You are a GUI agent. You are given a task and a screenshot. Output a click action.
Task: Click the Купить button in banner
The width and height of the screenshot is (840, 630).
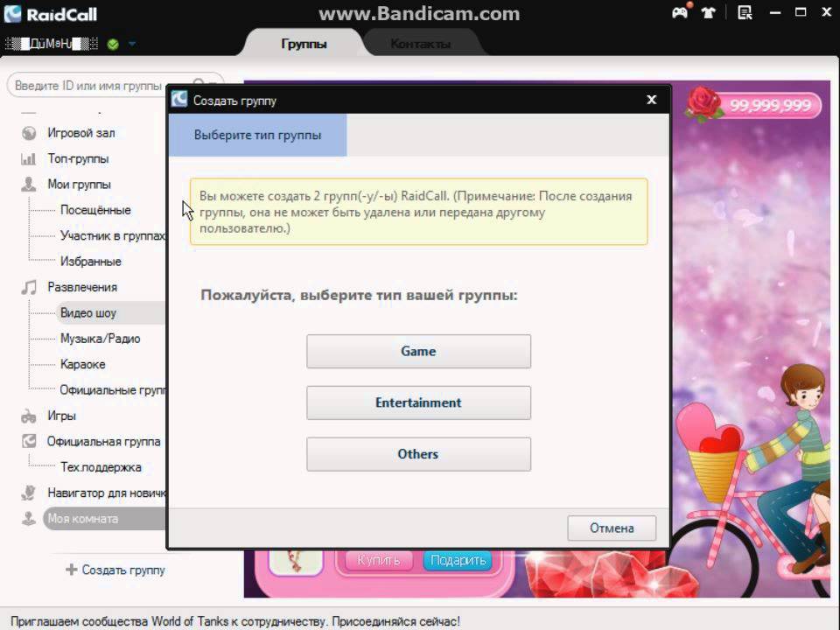pos(379,560)
